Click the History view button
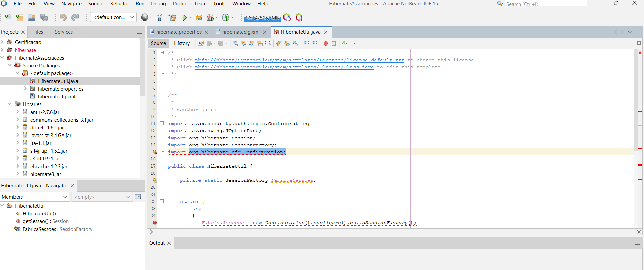Image resolution: width=644 pixels, height=270 pixels. [x=182, y=43]
